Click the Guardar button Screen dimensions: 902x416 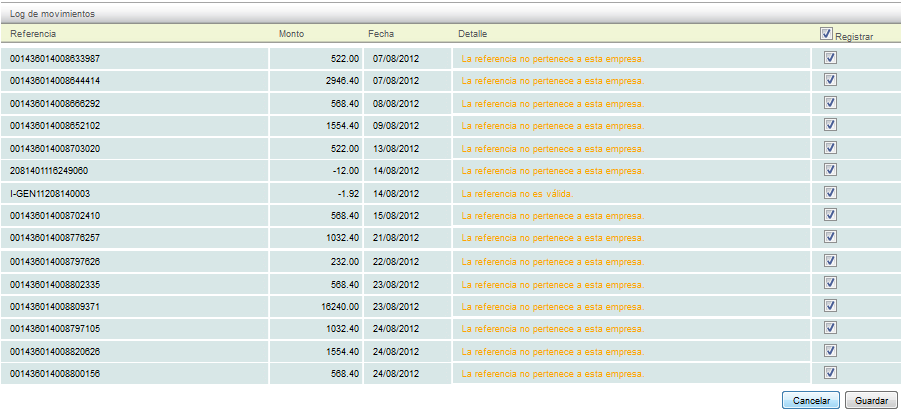click(871, 400)
